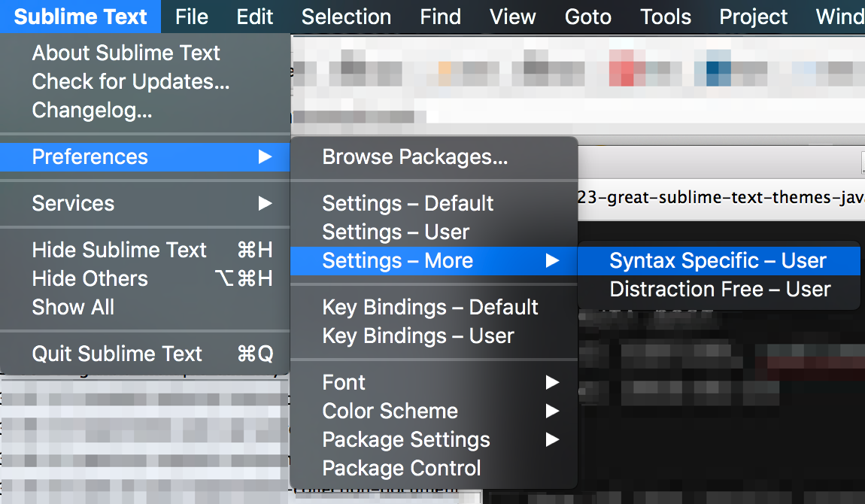Open the Edit menu
Image resolution: width=865 pixels, height=504 pixels.
pyautogui.click(x=254, y=17)
